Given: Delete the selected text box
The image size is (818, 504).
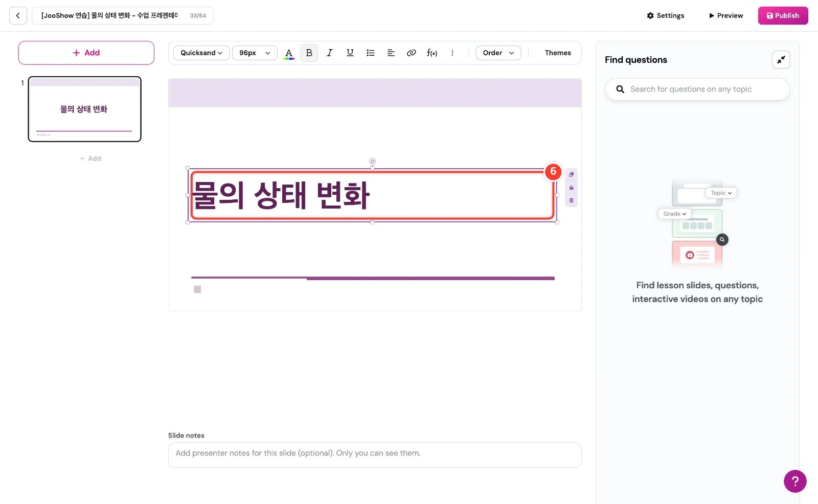Looking at the screenshot, I should 572,200.
